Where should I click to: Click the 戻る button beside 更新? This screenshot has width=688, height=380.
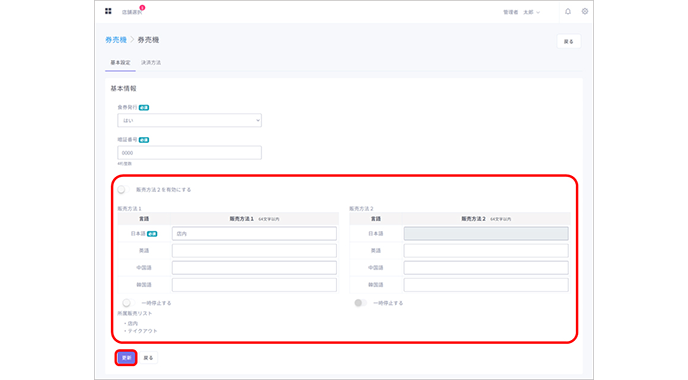pos(148,358)
